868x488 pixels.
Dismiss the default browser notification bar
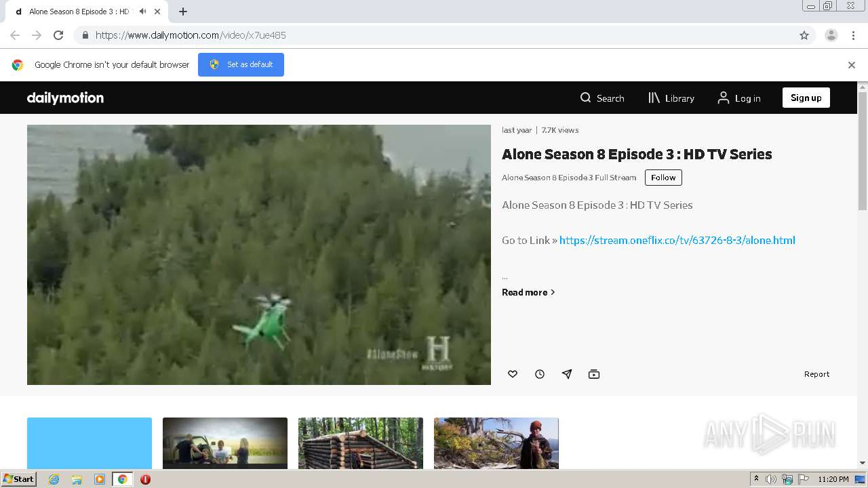tap(852, 65)
